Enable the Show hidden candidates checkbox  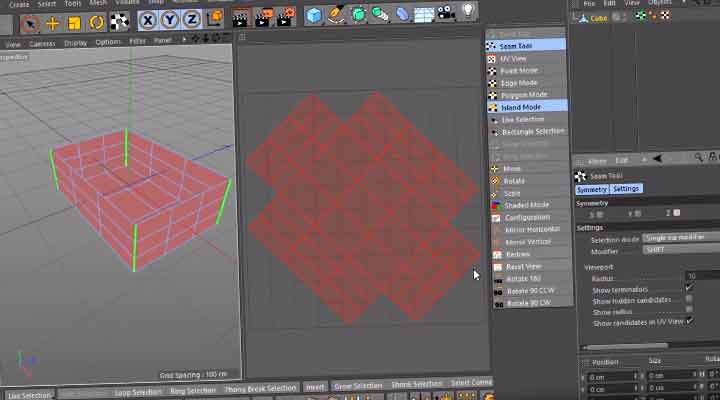(x=688, y=300)
